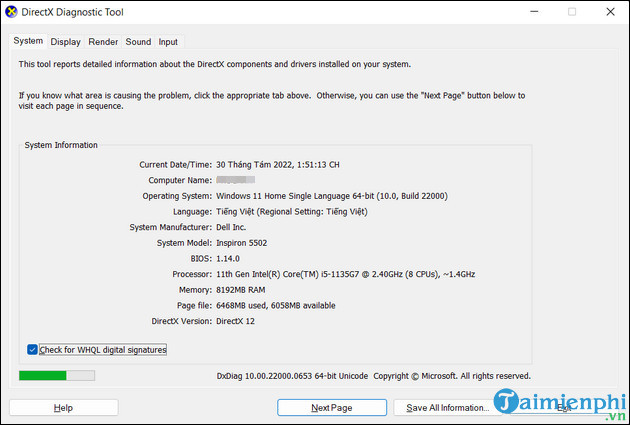Open the Render tab

click(103, 42)
